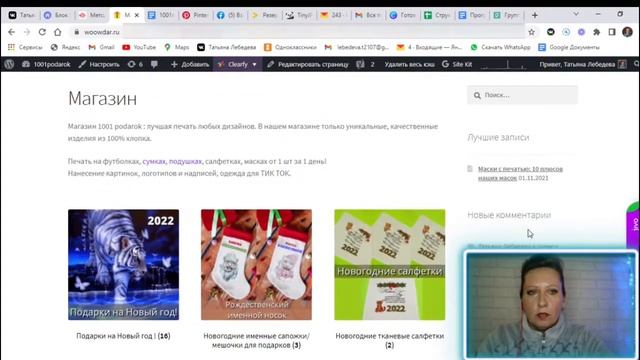Open comments bubble in admin bar

click(154, 64)
